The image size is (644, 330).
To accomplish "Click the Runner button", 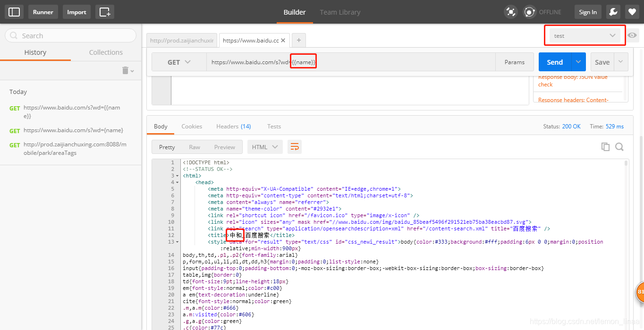I will click(43, 12).
